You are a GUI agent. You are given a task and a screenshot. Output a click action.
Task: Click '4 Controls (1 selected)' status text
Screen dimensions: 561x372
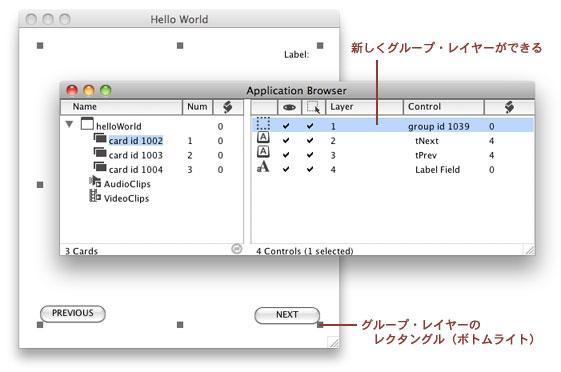304,251
